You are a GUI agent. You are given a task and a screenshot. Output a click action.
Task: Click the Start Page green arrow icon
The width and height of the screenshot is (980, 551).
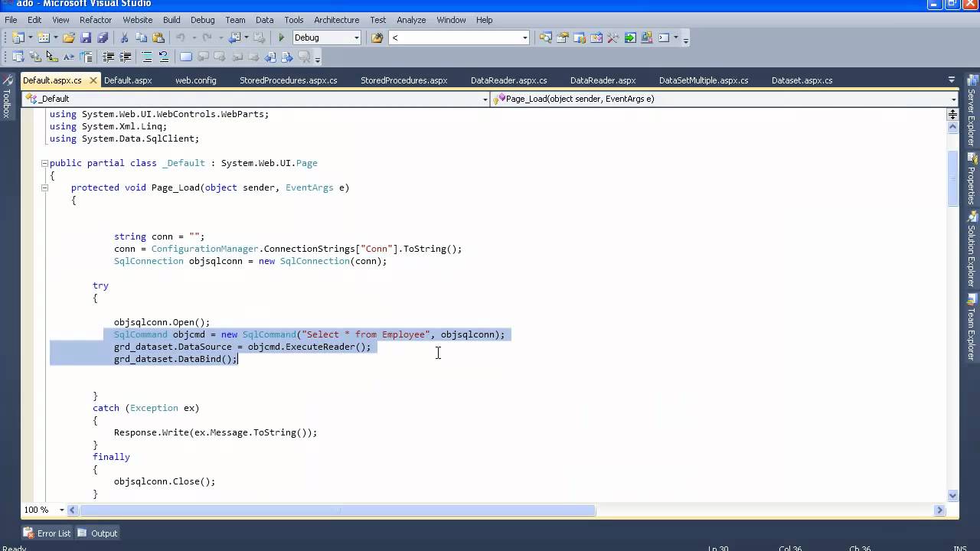click(629, 37)
